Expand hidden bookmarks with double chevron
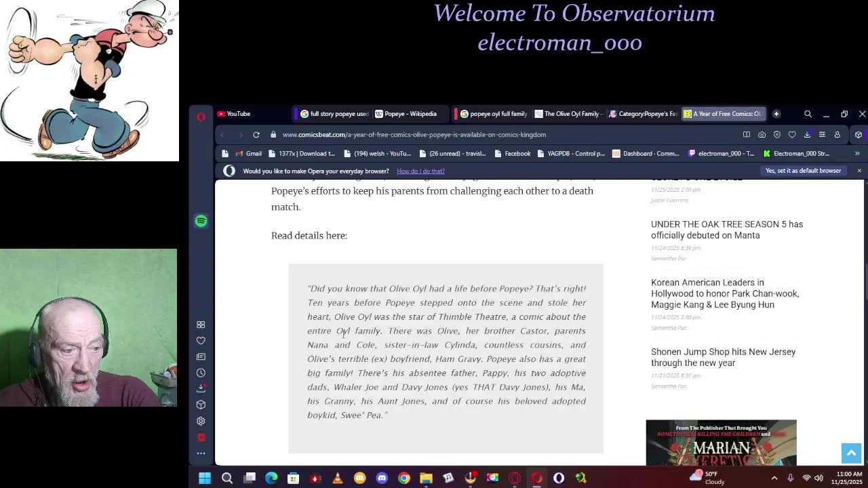This screenshot has height=488, width=868. 857,154
